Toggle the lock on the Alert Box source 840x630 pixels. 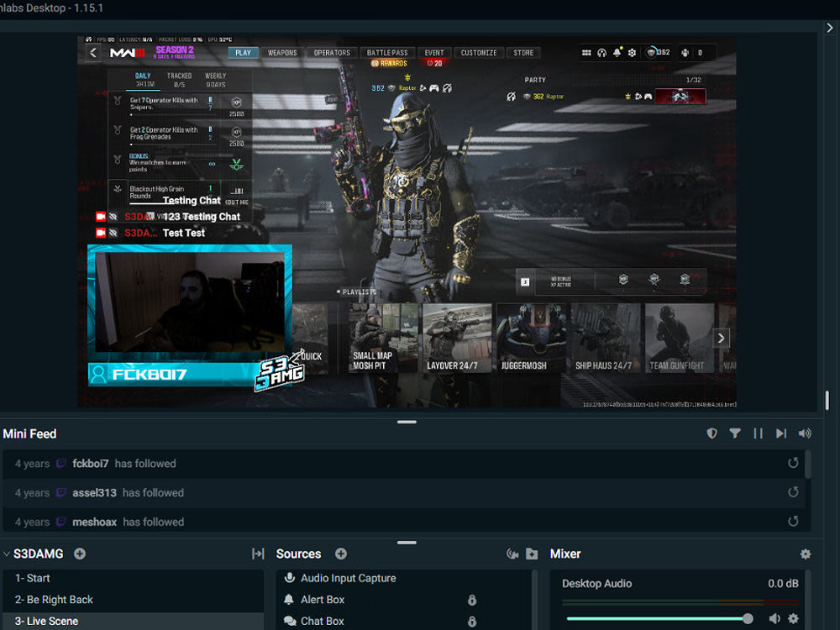[x=471, y=600]
